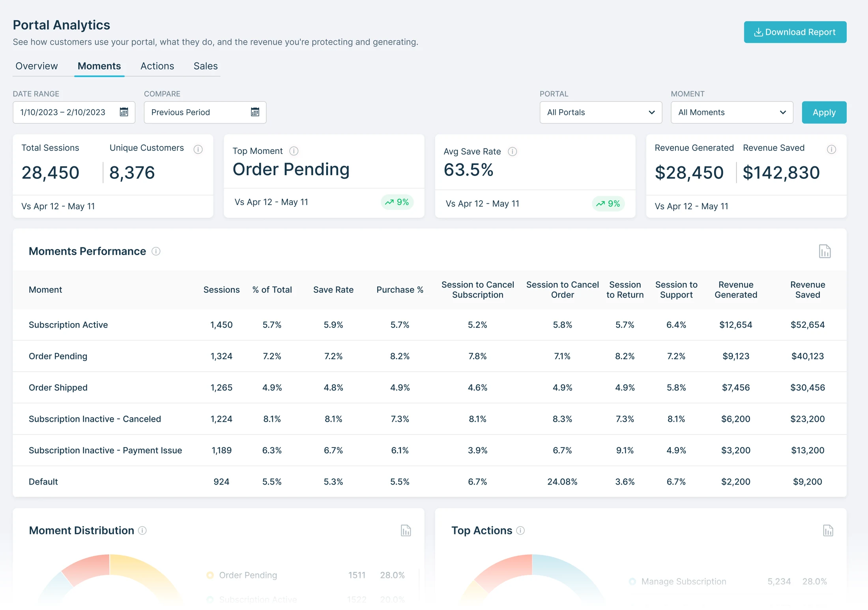Expand the All Moments dropdown
The width and height of the screenshot is (868, 610).
[732, 112]
